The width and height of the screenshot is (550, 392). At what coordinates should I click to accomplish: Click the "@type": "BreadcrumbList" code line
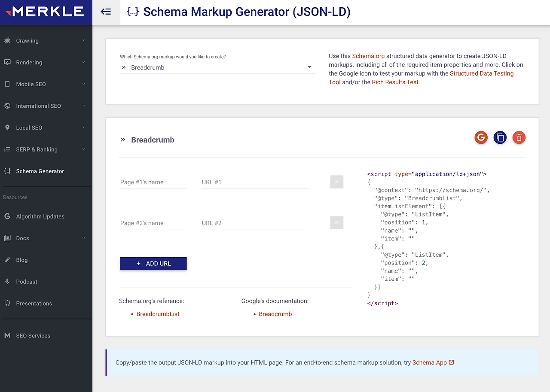click(418, 198)
